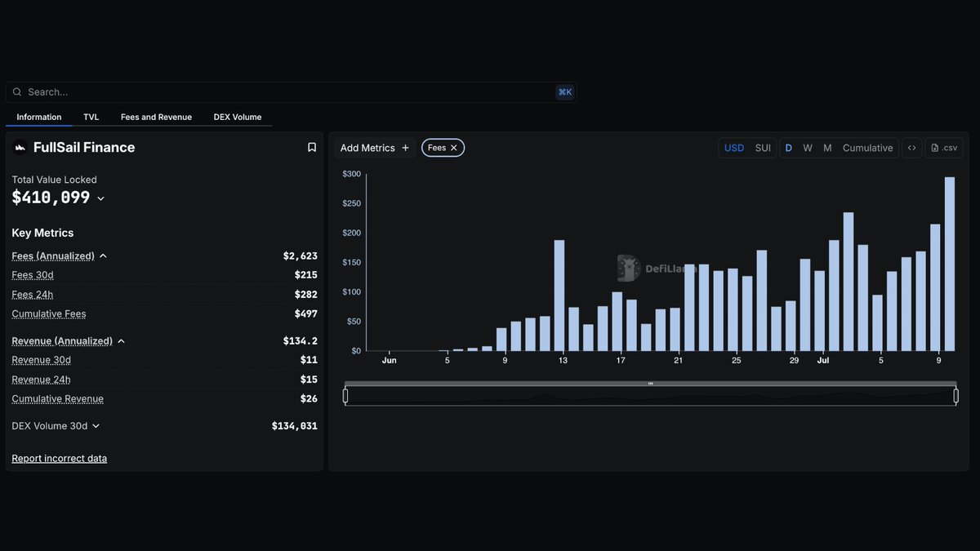Collapse the Revenue (Annualized) section
Screen dimensions: 980x551
click(121, 341)
